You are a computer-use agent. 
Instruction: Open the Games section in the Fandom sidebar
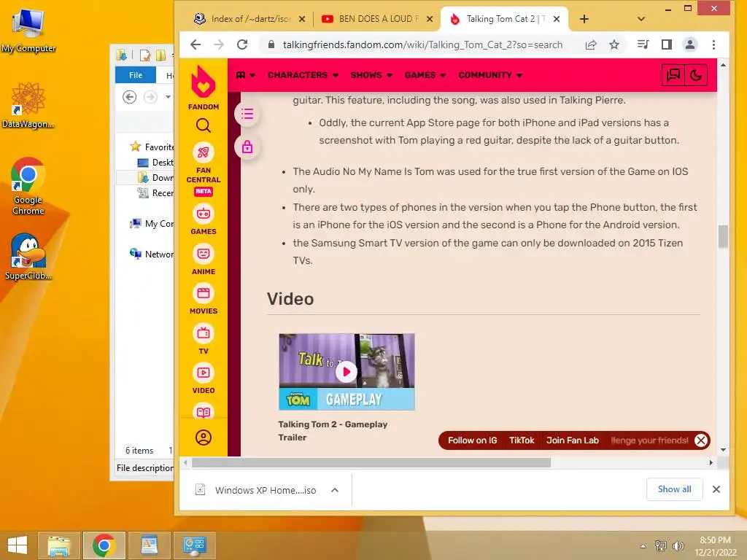tap(204, 219)
